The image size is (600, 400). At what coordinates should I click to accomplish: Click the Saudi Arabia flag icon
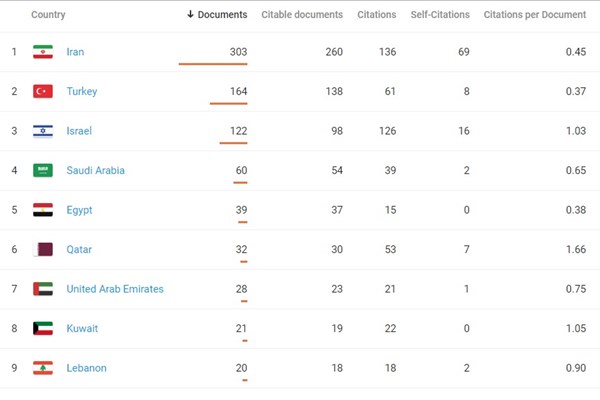43,171
